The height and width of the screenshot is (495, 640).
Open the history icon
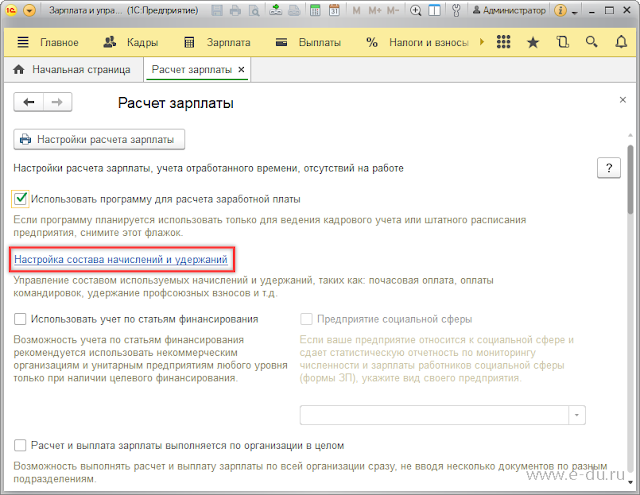coord(562,42)
